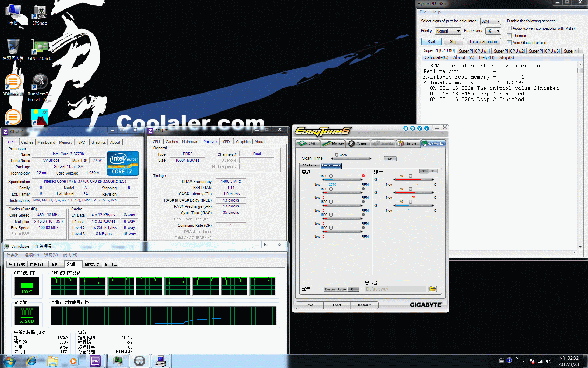The height and width of the screenshot is (368, 588).
Task: Click the language bar options arrow
Action: click(x=517, y=362)
